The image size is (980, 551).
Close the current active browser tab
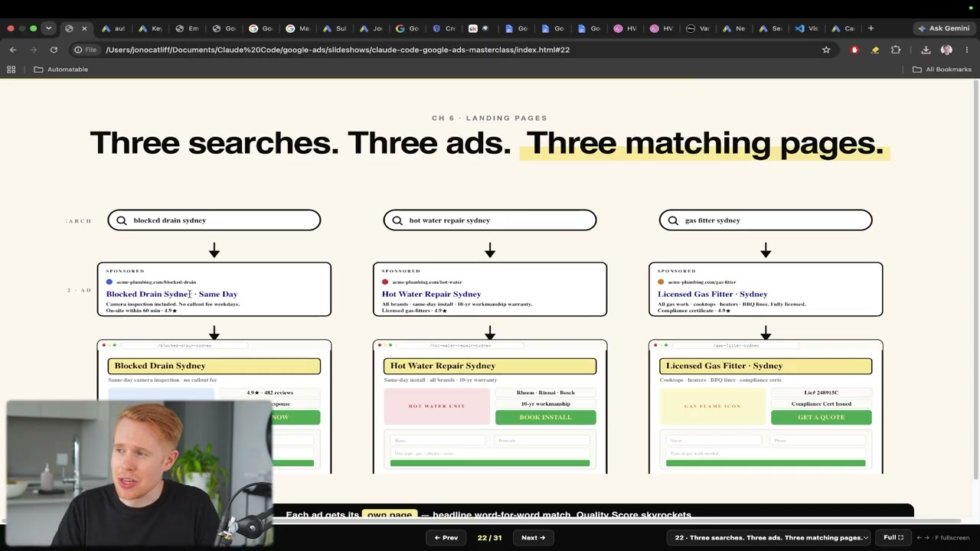tap(84, 28)
